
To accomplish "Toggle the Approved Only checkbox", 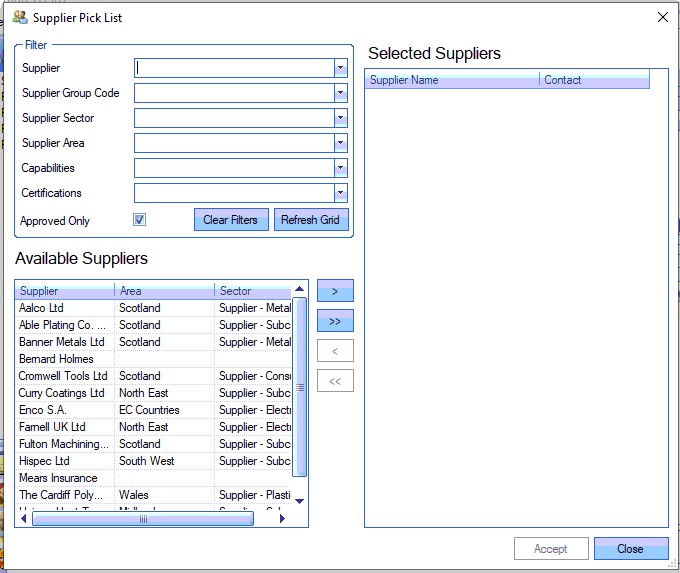I will coord(140,220).
